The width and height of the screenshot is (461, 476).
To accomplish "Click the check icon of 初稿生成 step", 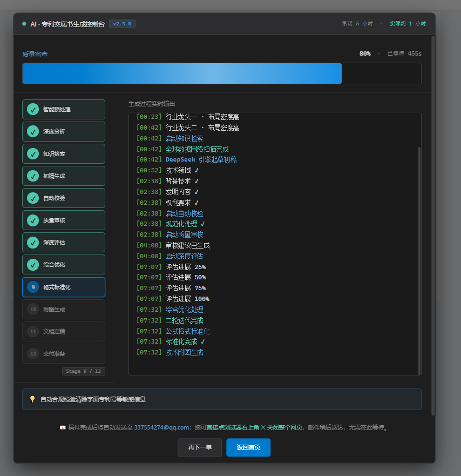I will [33, 176].
